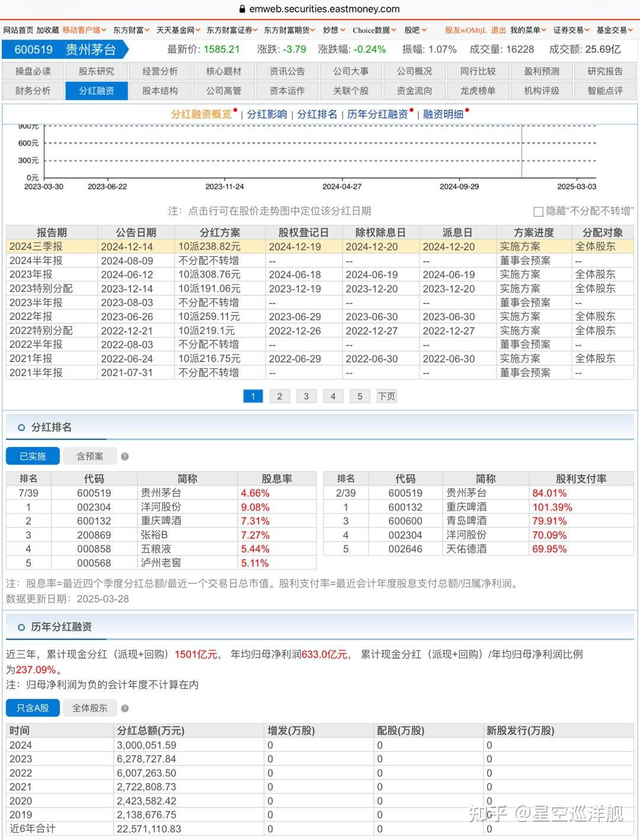Screen dimensions: 640x840
Task: Click the 2024三季报 table row
Action: point(320,247)
